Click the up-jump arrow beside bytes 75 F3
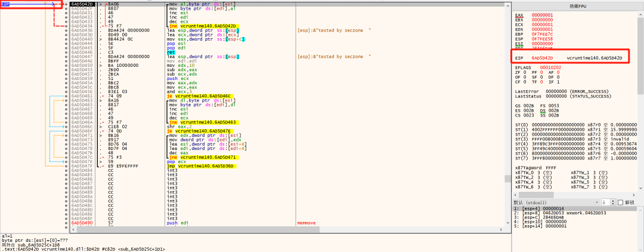This screenshot has width=644, height=252. [x=101, y=156]
